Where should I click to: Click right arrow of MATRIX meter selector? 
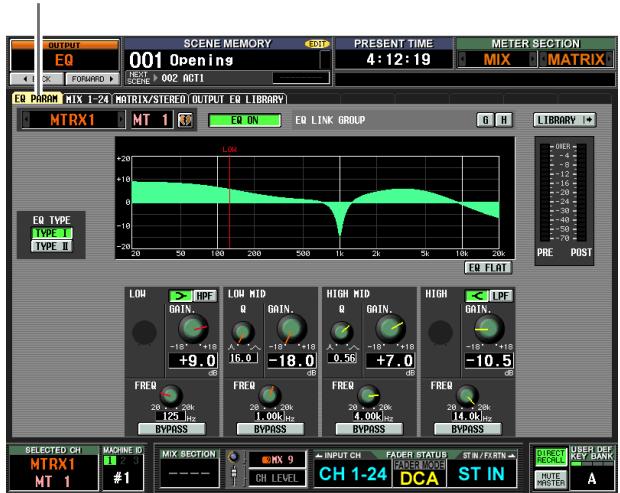pyautogui.click(x=609, y=60)
